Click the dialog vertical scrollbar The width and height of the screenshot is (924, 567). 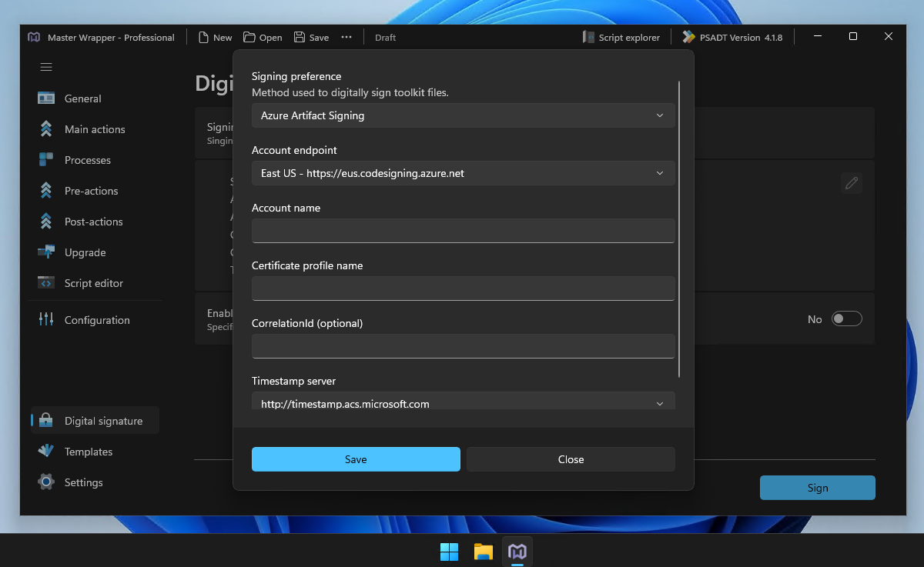pos(679,228)
